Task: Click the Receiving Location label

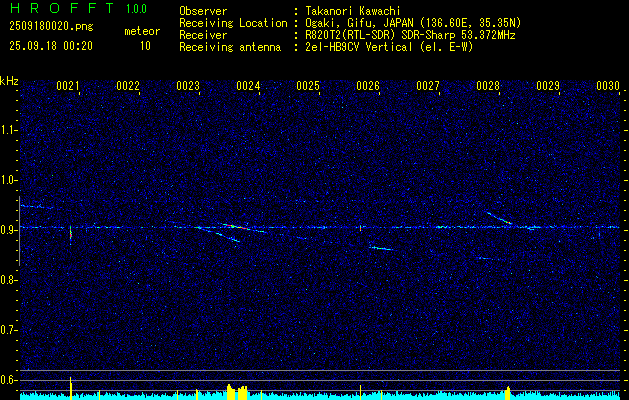Action: click(x=233, y=23)
